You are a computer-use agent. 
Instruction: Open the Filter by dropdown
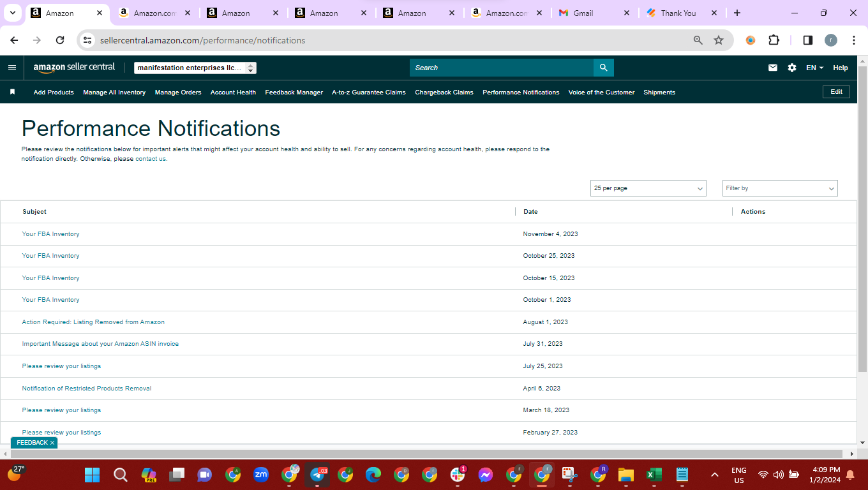pos(780,188)
